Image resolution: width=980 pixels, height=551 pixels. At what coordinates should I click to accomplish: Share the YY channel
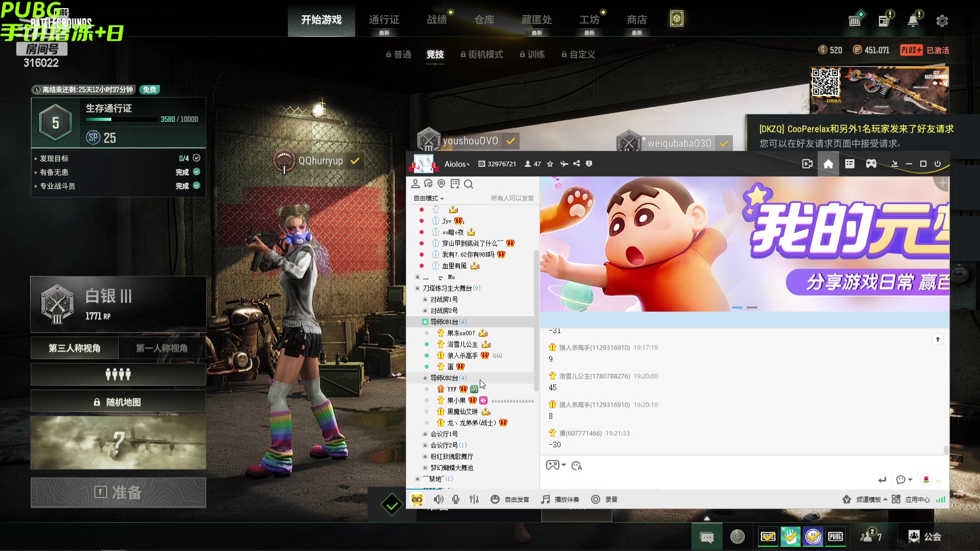576,164
